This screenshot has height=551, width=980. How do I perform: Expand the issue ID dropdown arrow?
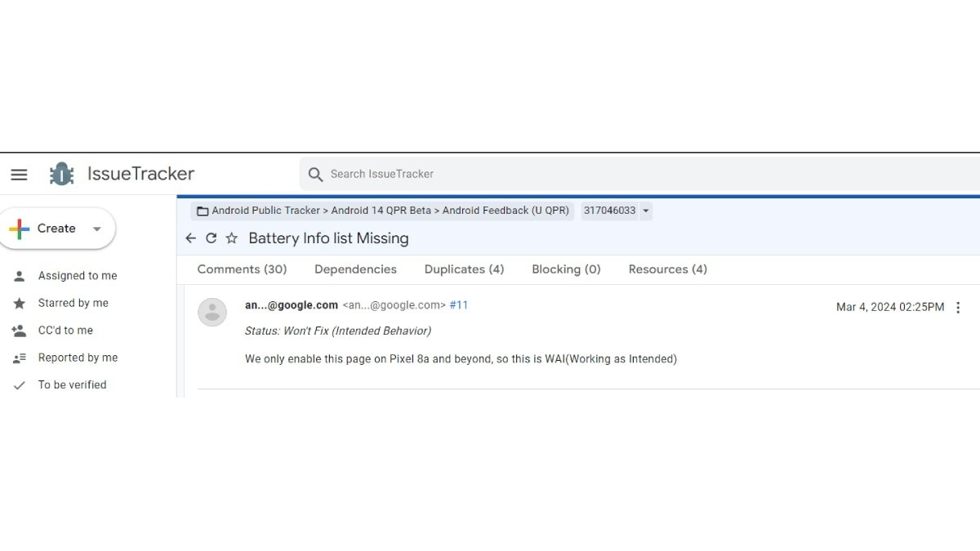(x=645, y=211)
